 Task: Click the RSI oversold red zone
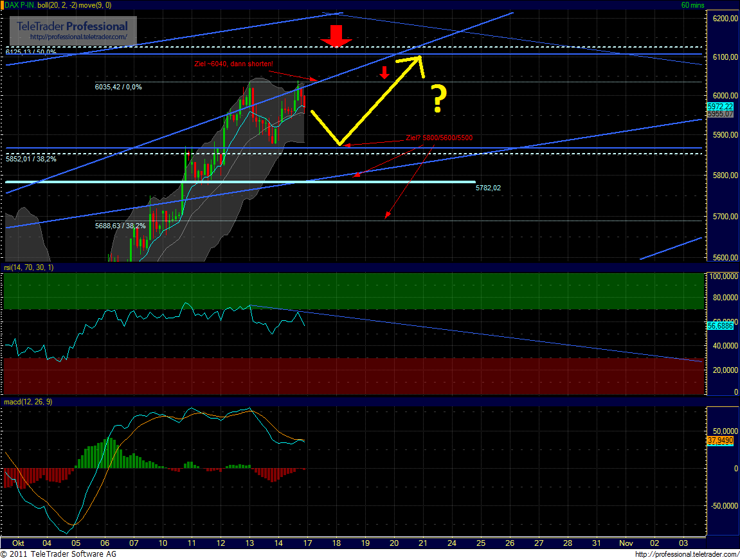(x=354, y=376)
